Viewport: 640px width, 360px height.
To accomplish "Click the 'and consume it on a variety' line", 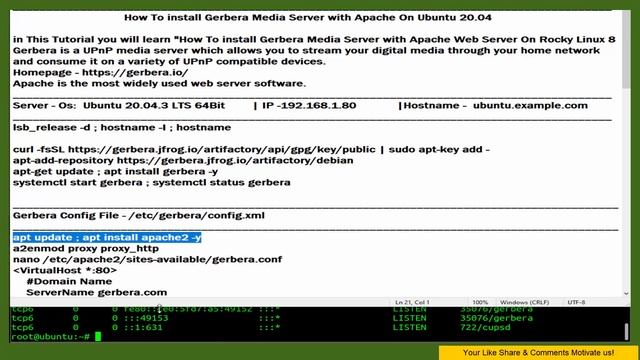I will [169, 61].
